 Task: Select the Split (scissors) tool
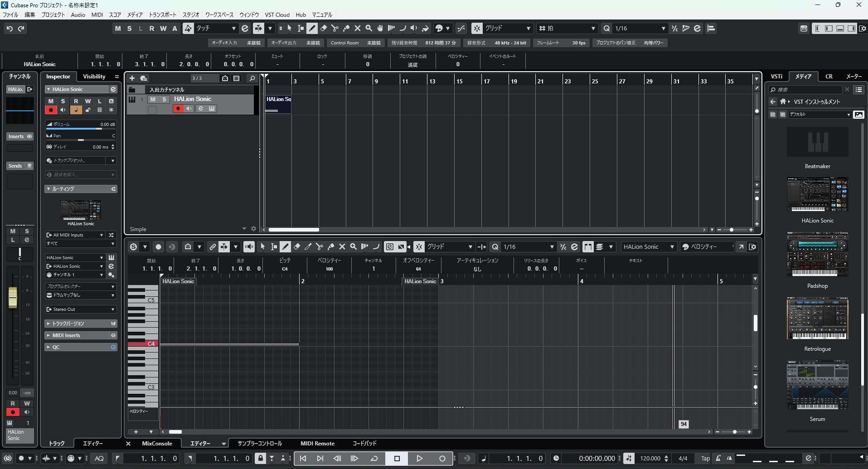(335, 28)
